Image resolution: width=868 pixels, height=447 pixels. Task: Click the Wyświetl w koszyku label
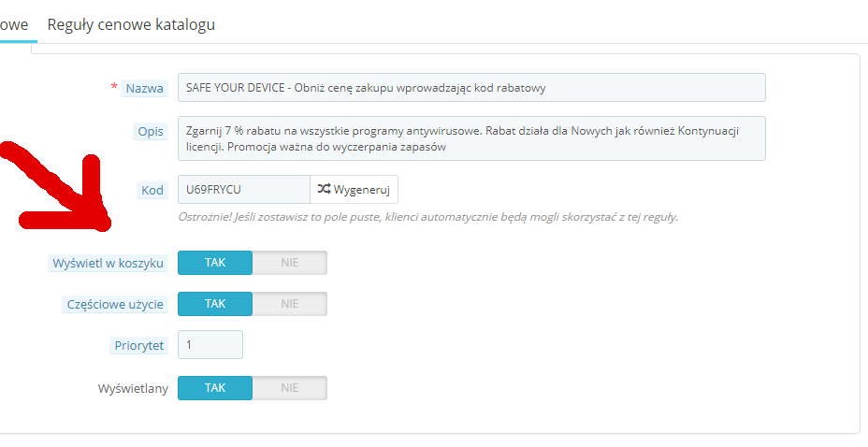(x=108, y=264)
